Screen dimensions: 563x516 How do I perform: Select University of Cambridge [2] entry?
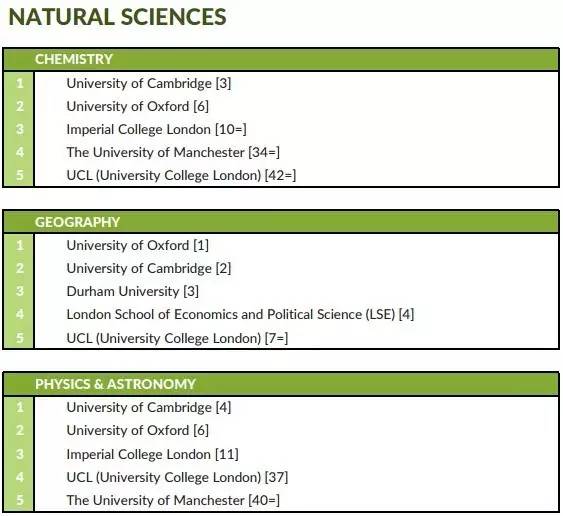[x=149, y=269]
